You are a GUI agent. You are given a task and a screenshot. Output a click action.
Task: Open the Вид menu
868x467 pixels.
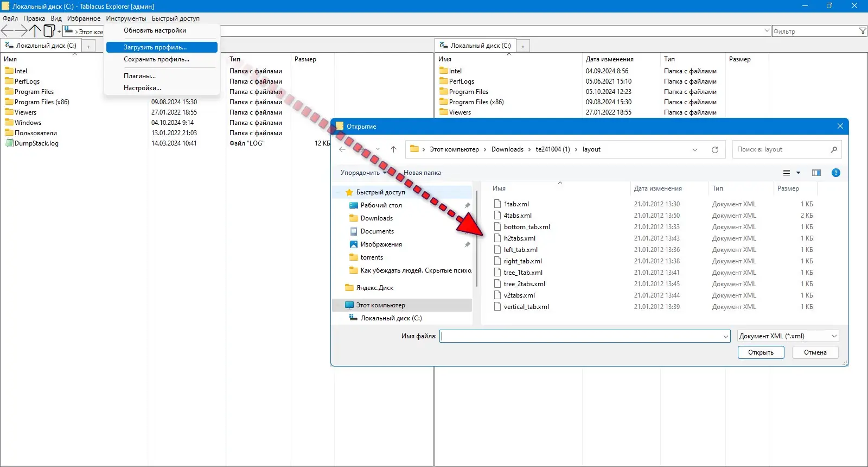pos(56,18)
